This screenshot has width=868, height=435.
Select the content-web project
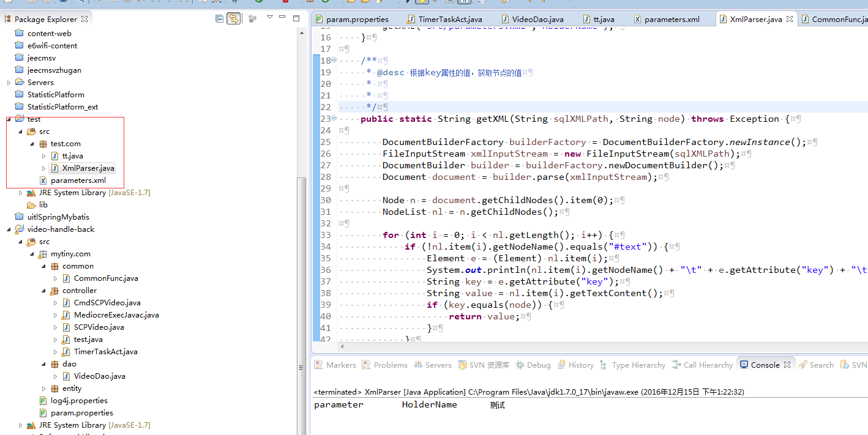point(49,34)
